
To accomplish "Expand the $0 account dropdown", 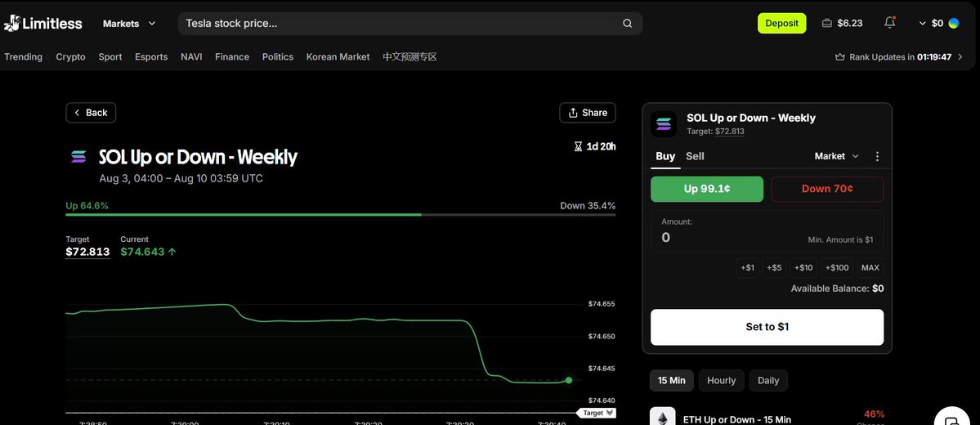I will click(x=931, y=23).
